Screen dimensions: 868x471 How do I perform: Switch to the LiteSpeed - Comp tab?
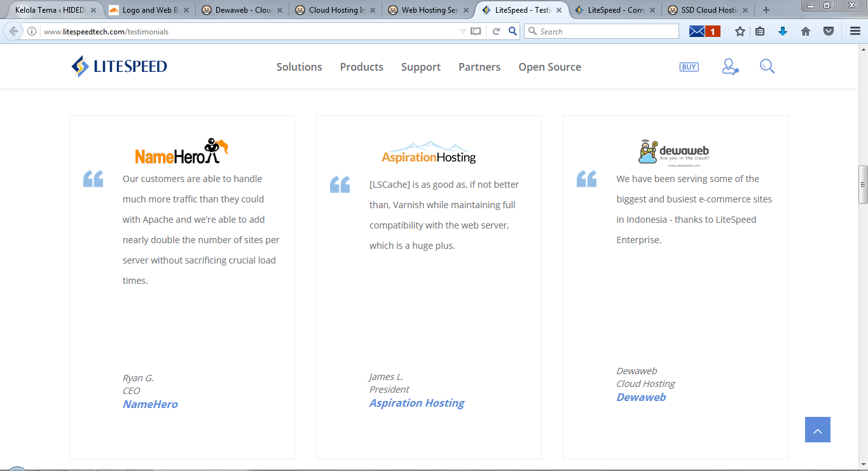coord(614,10)
